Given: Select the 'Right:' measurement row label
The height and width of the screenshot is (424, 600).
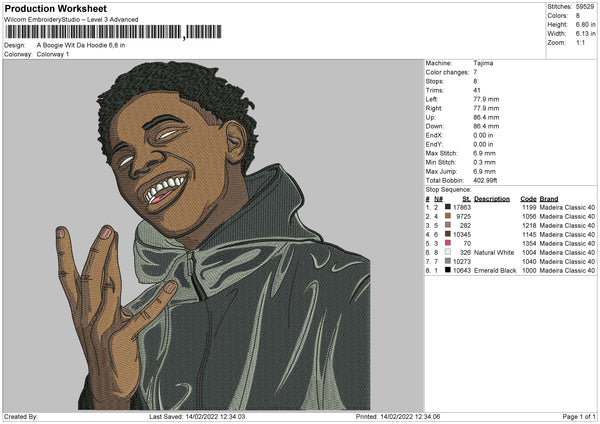Looking at the screenshot, I should [434, 108].
